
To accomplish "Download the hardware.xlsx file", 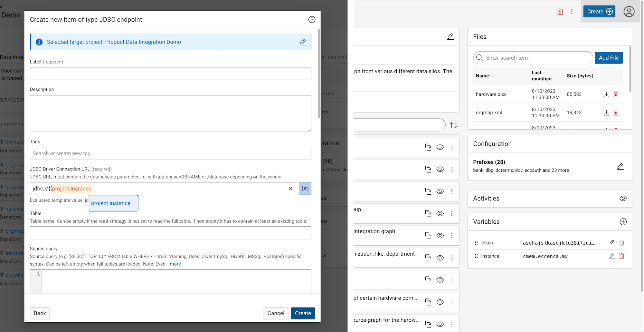I will pos(606,94).
